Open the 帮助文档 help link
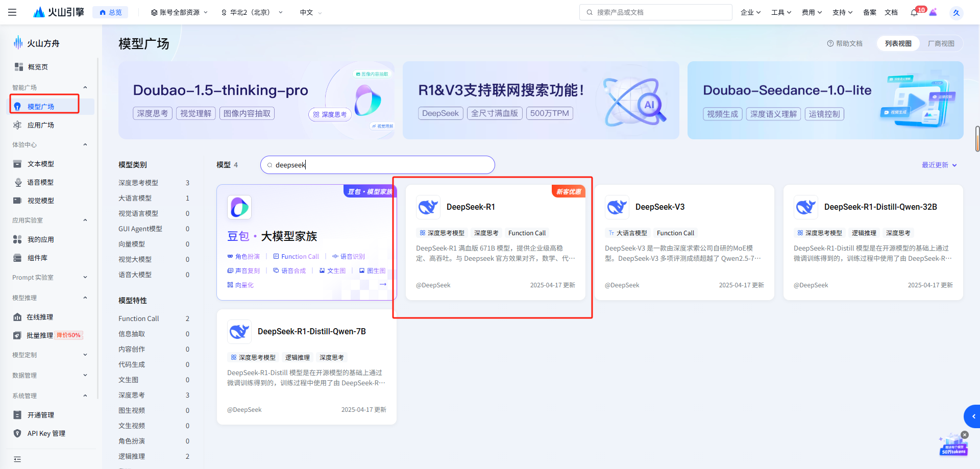Screen dimensions: 980x469 coord(845,43)
